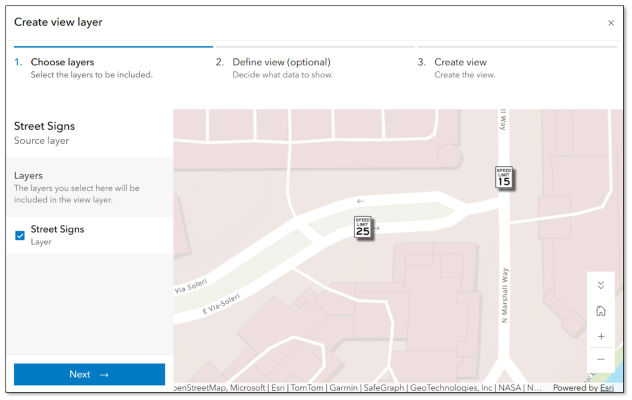Go to step 3 Create view
Screen dimensions: 632x400
click(517, 64)
